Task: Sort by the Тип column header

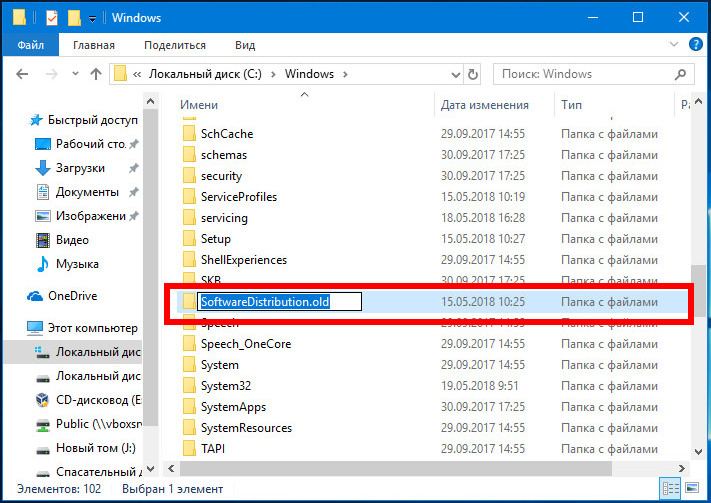Action: coord(571,105)
